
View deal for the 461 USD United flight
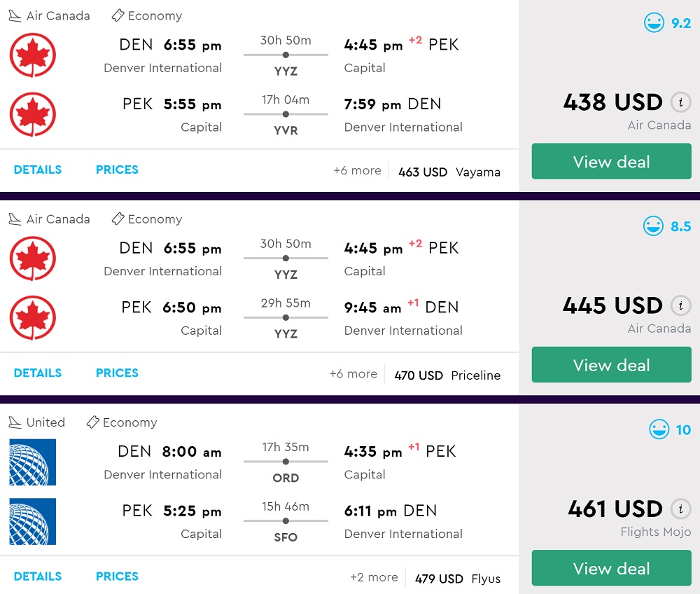coord(611,568)
